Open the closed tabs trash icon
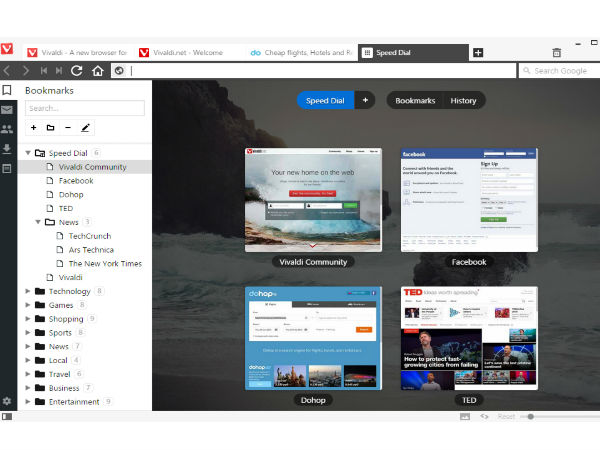The image size is (600, 450). [557, 53]
